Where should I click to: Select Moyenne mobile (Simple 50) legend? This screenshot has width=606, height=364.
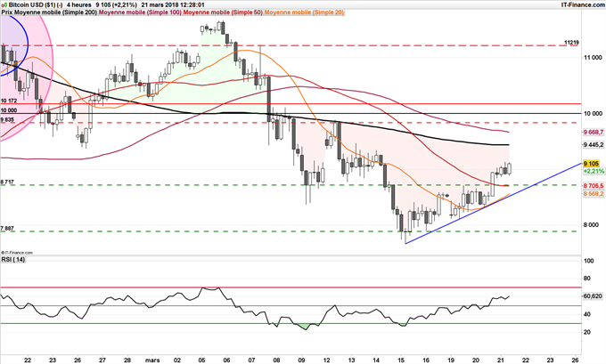(223, 12)
